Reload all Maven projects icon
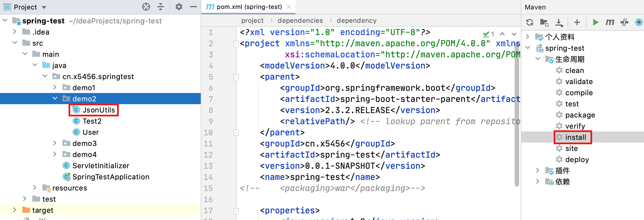 tap(530, 22)
